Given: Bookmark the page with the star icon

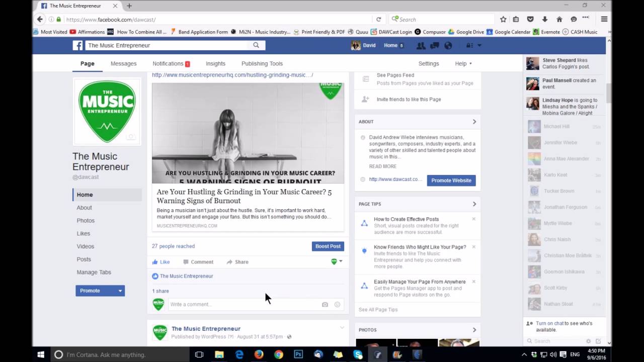Looking at the screenshot, I should pyautogui.click(x=503, y=19).
